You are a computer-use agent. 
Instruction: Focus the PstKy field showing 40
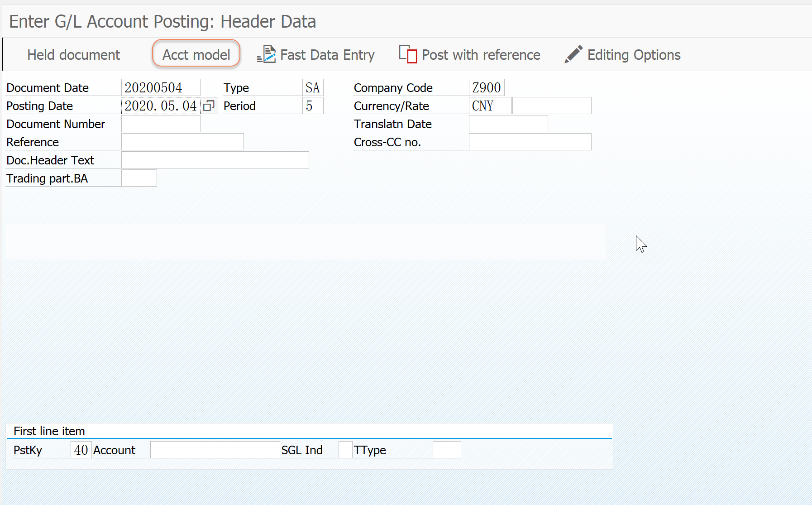(x=81, y=450)
